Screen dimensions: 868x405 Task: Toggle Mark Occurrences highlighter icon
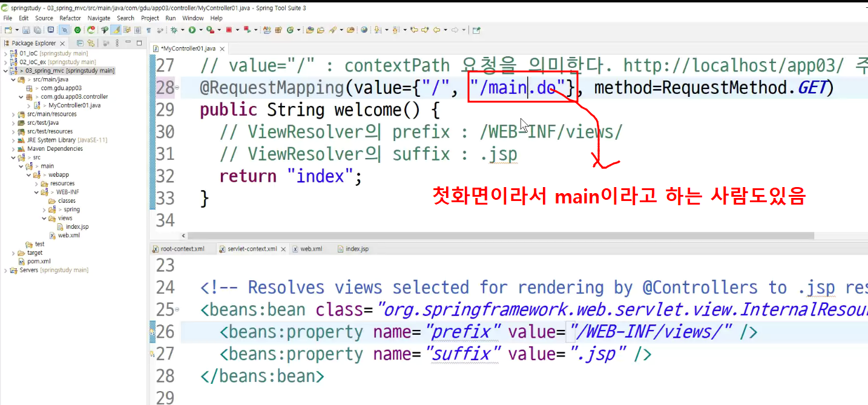point(116,30)
